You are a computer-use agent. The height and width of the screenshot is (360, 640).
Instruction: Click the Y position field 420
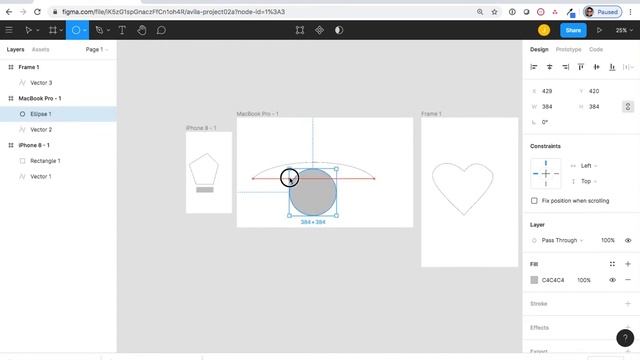pyautogui.click(x=594, y=91)
